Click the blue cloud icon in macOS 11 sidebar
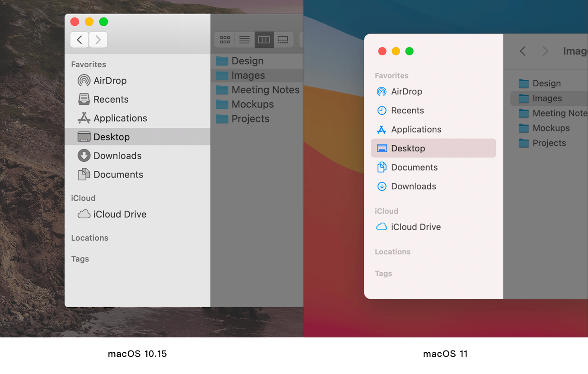Viewport: 588px width, 374px height. [x=382, y=227]
